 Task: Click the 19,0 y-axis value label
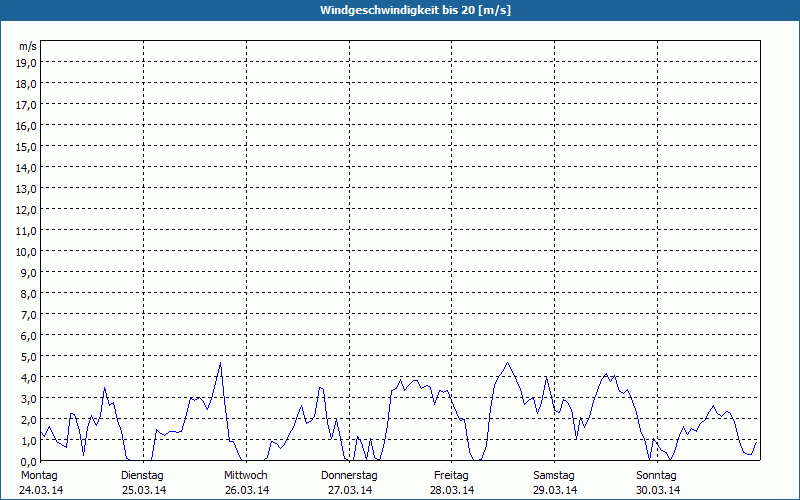[27, 63]
